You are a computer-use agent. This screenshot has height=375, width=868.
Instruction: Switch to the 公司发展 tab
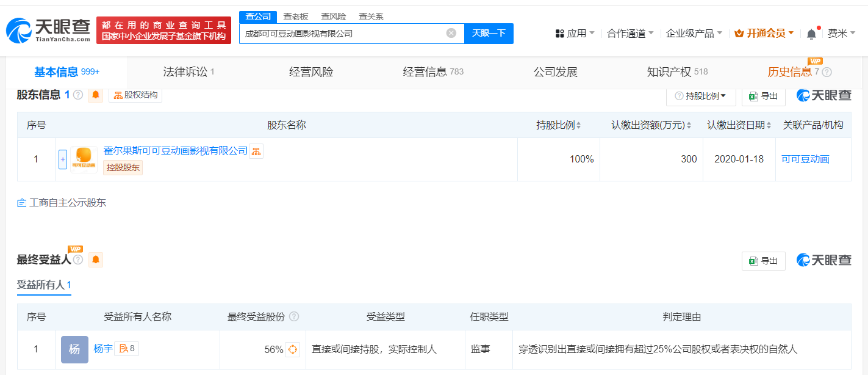pos(555,72)
